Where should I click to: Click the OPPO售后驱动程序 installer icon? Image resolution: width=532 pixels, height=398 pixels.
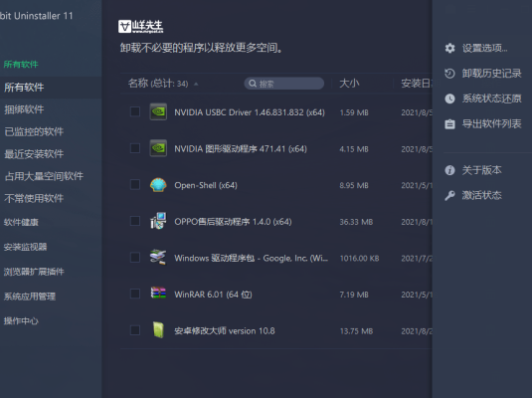(x=158, y=221)
